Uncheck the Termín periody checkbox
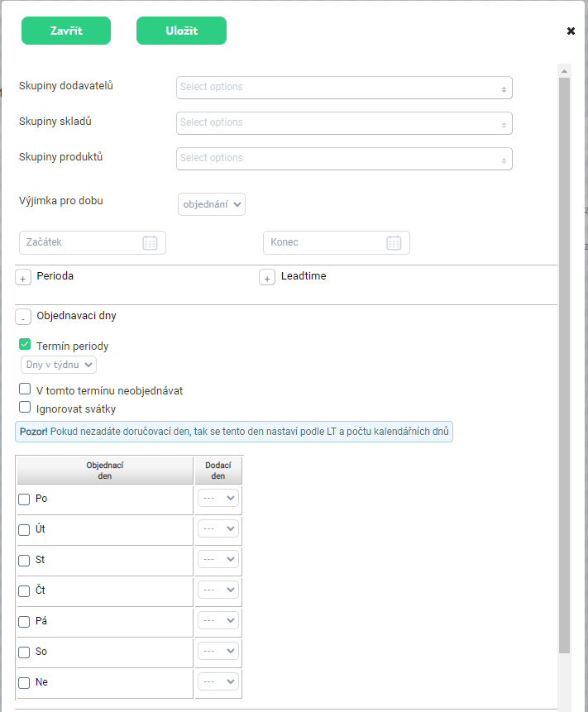Viewport: 588px width, 712px height. tap(25, 345)
